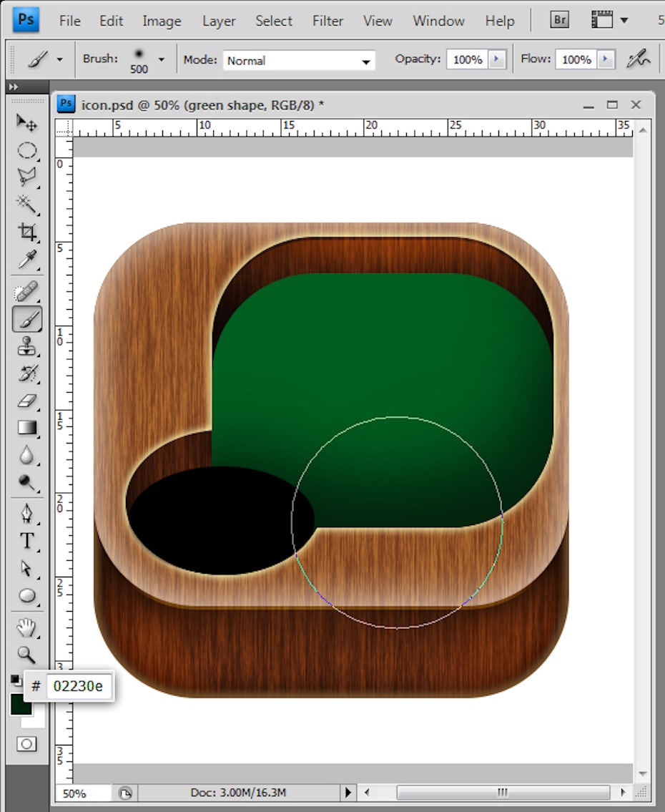Select the Move tool
This screenshot has height=812, width=665.
(x=26, y=122)
